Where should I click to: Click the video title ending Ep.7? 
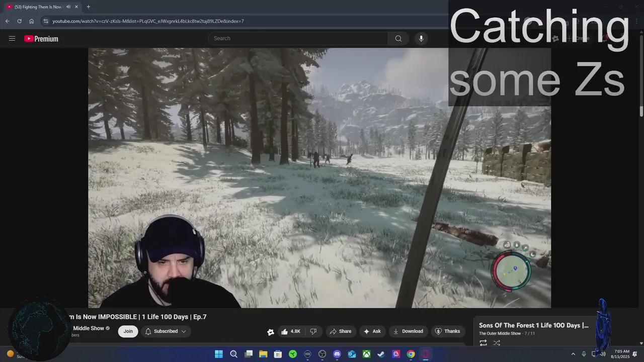(136, 317)
